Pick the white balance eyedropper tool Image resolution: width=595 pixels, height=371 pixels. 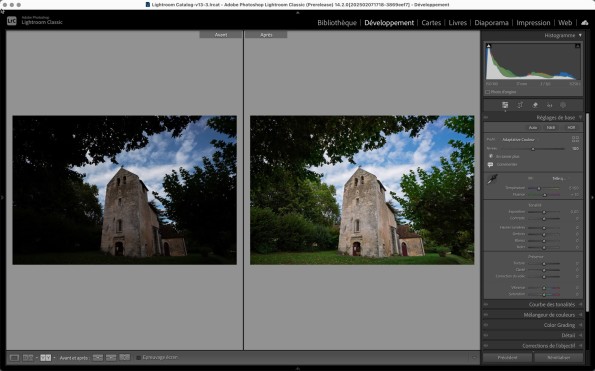pos(492,179)
